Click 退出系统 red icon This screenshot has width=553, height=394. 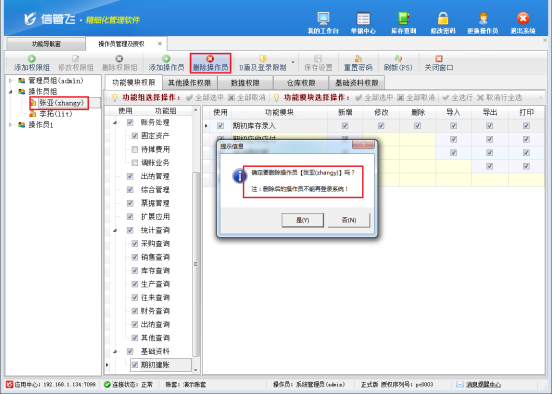point(523,18)
